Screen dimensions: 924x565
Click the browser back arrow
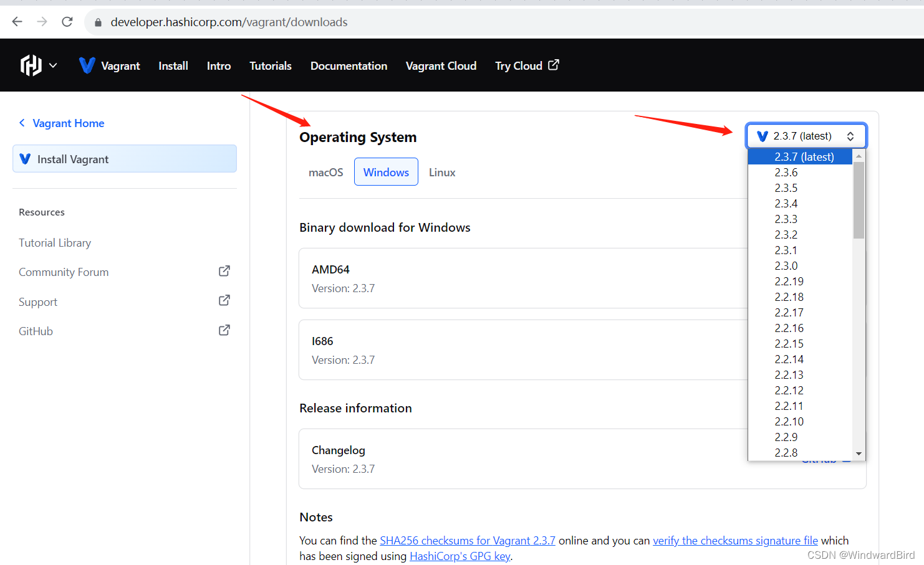coord(17,22)
